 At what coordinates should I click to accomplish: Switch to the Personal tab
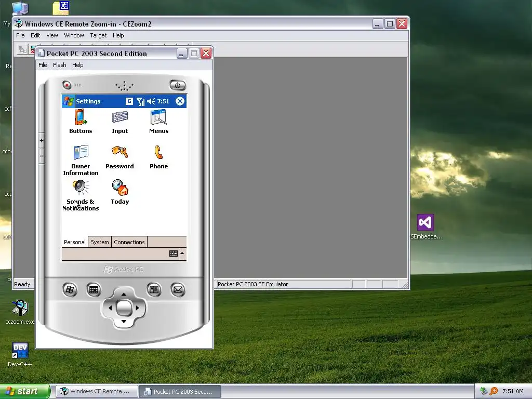75,242
